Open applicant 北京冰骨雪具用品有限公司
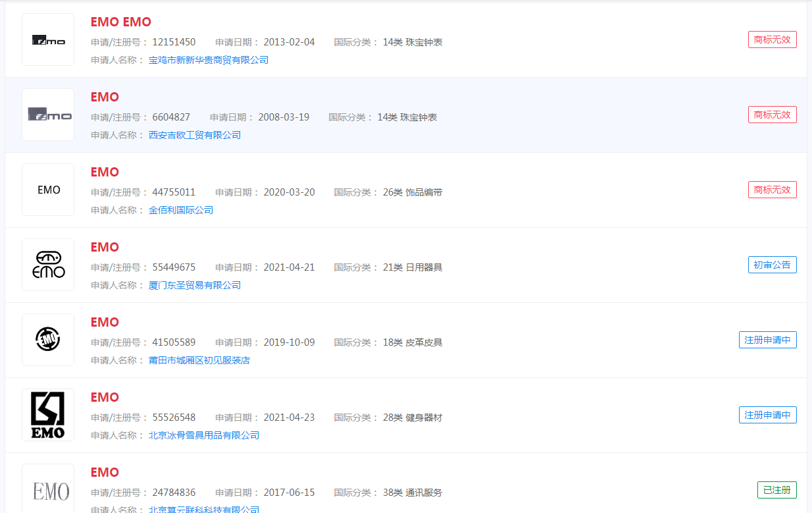Viewport: 812px width, 513px height. (204, 435)
